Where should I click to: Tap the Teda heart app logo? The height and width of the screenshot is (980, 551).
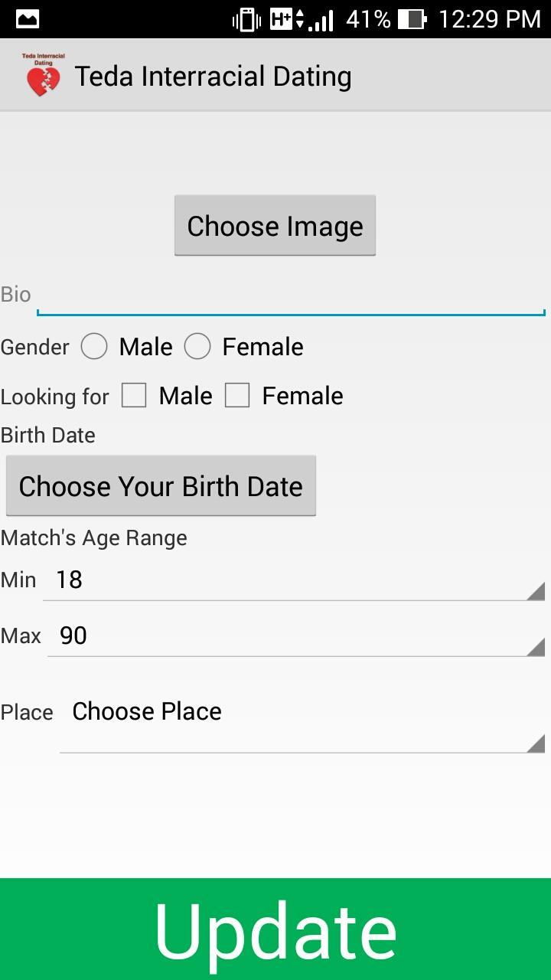tap(43, 76)
